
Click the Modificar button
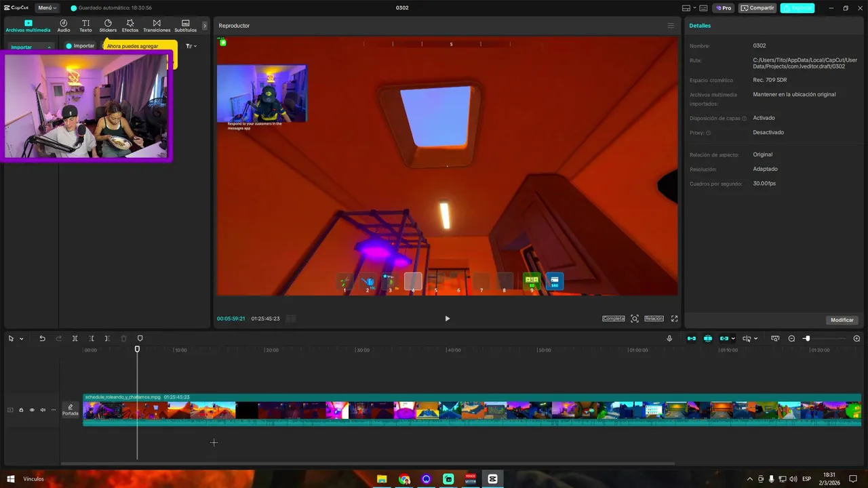click(x=842, y=320)
